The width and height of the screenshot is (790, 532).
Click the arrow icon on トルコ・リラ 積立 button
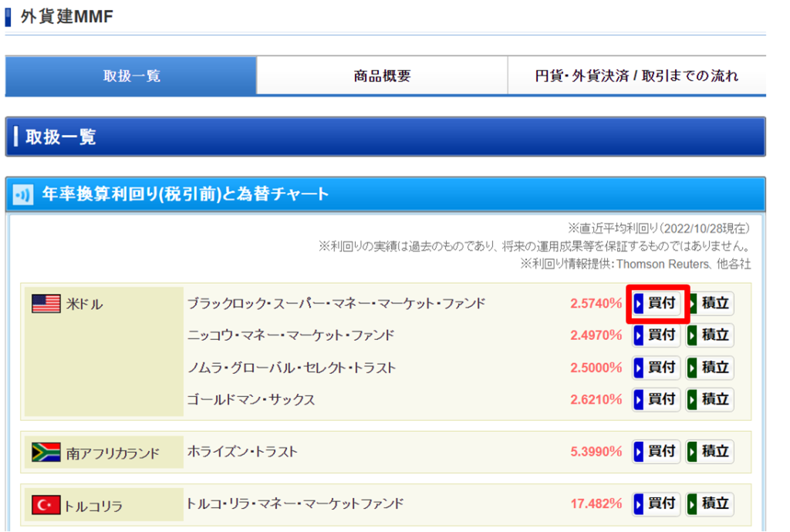click(694, 505)
